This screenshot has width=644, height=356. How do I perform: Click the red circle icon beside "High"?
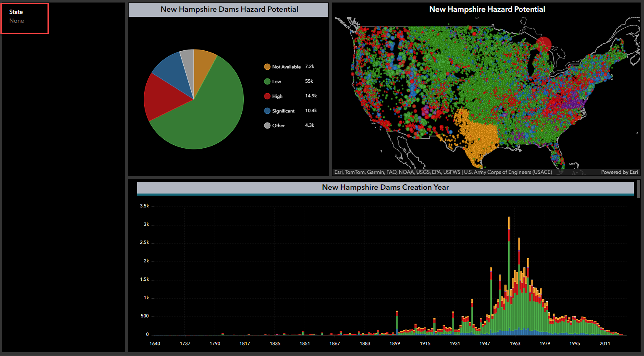267,96
